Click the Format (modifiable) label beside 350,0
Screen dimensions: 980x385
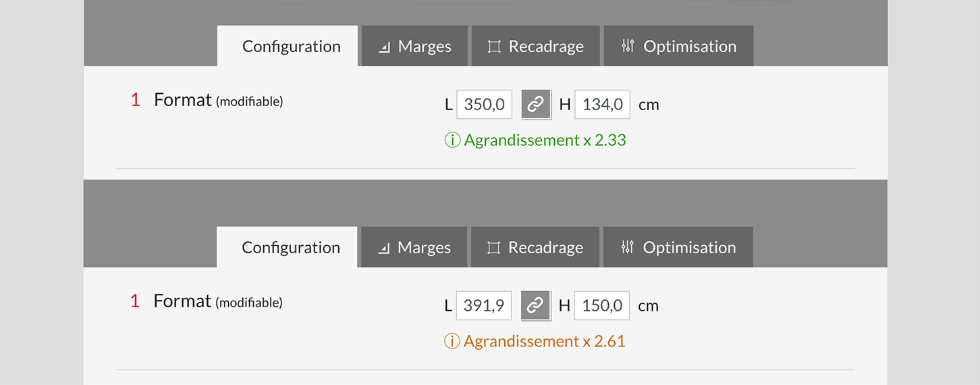(218, 101)
